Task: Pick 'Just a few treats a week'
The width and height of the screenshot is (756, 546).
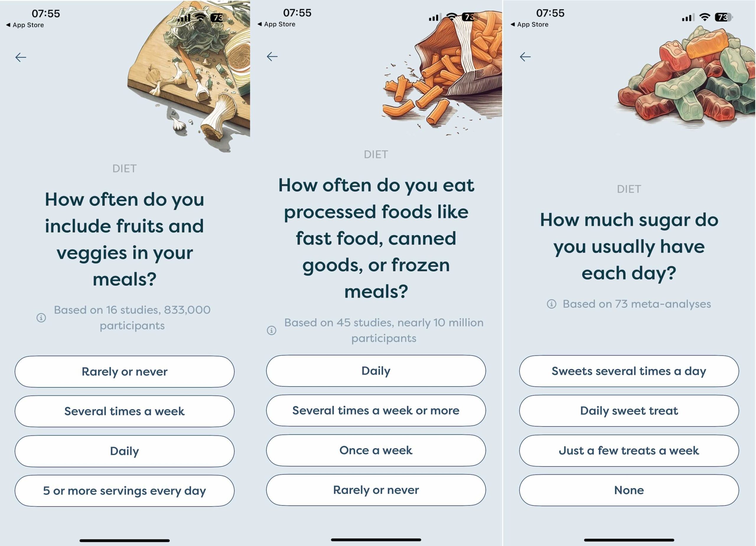Action: coord(629,451)
